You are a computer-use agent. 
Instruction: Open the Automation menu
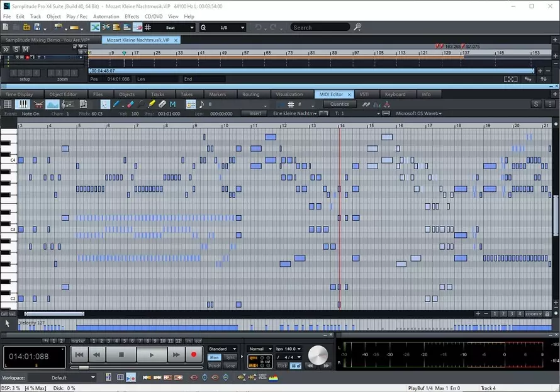(x=106, y=16)
